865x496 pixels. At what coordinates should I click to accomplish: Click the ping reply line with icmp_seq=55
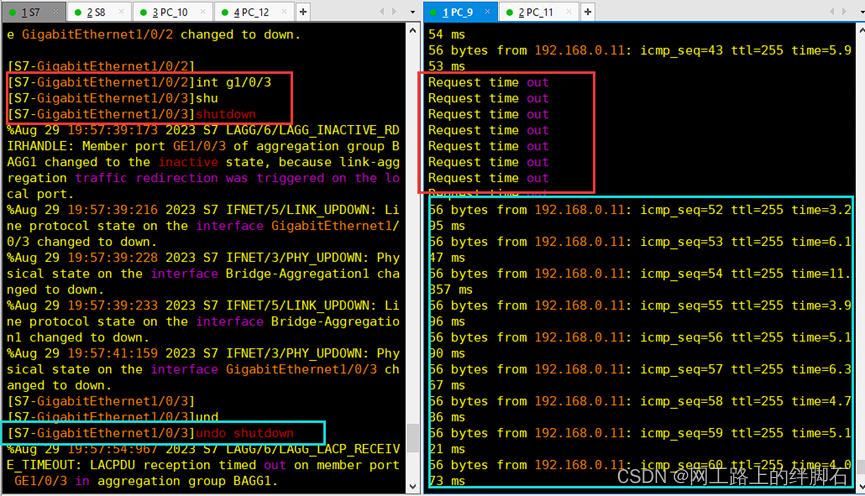coord(640,306)
